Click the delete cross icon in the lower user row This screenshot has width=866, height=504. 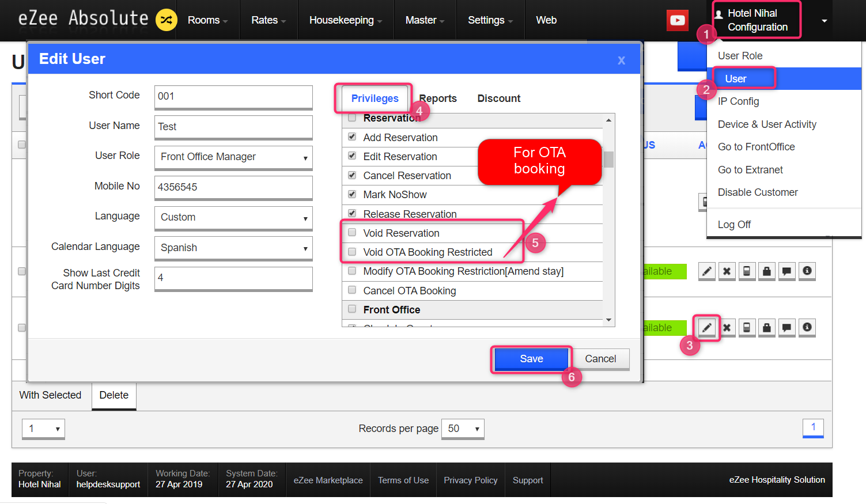click(727, 328)
